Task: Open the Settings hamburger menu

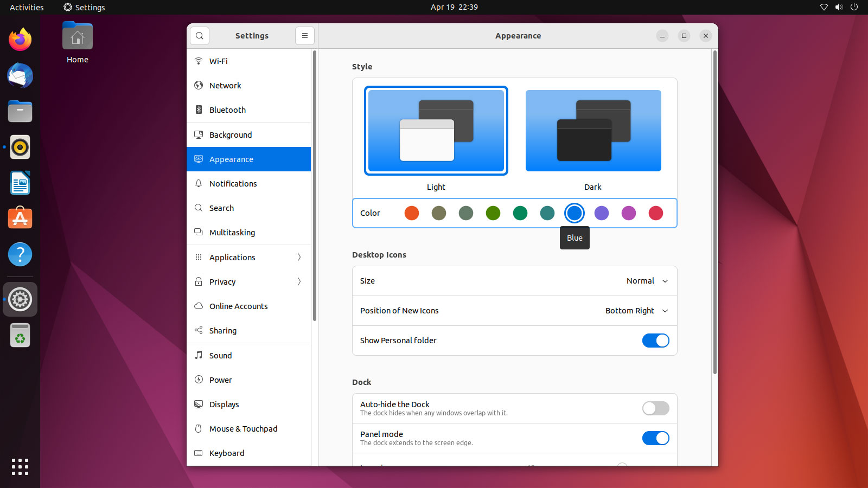Action: [305, 35]
